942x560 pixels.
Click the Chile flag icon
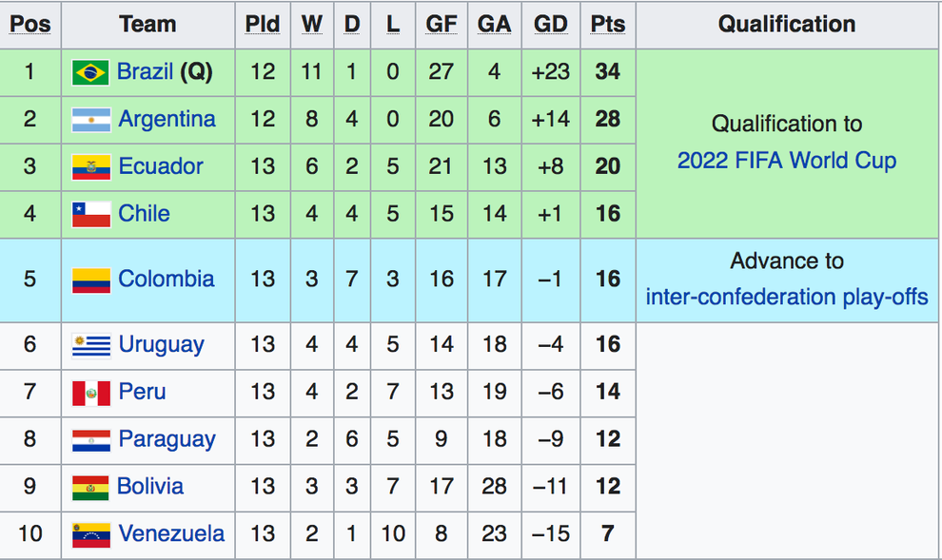tap(90, 214)
